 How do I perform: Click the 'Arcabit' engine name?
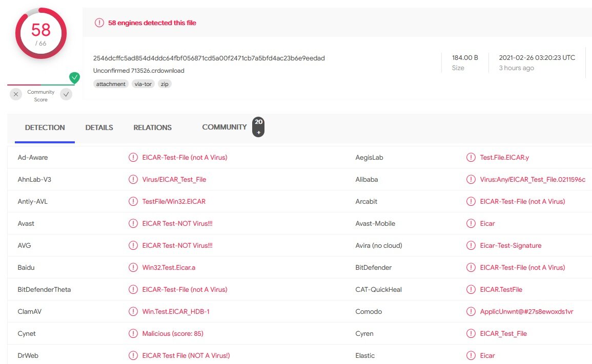366,201
